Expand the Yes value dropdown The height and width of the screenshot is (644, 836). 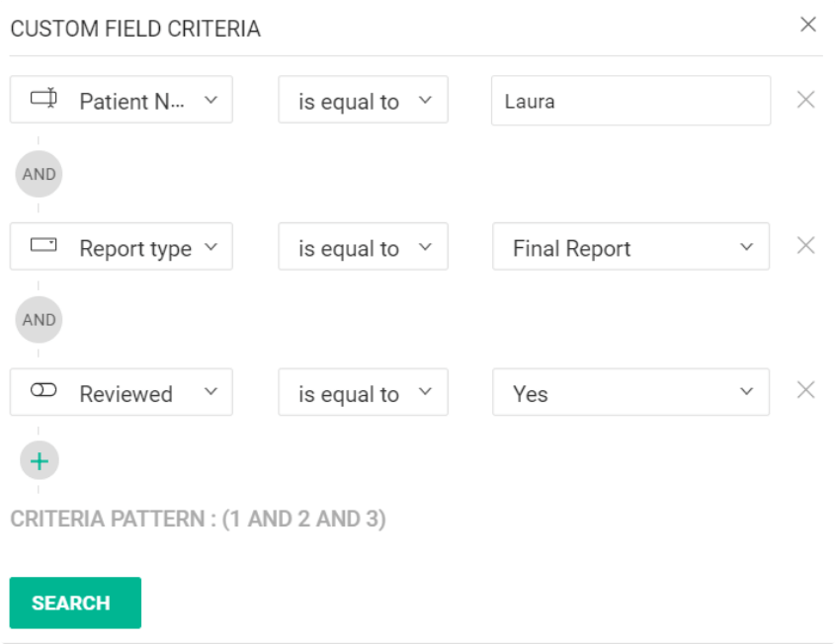click(746, 392)
